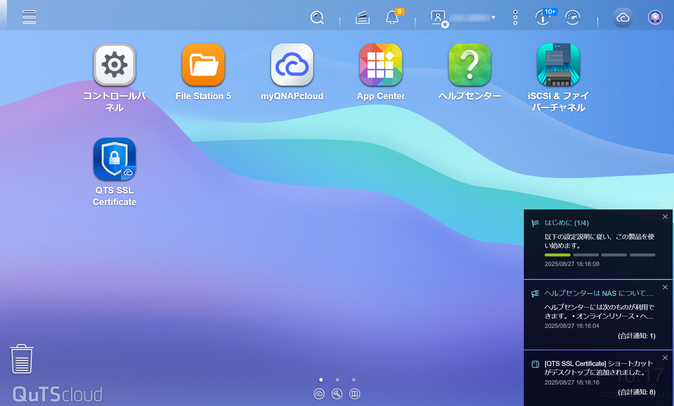The image size is (674, 406).
Task: Click the bottom rightmost circular icon
Action: [355, 394]
